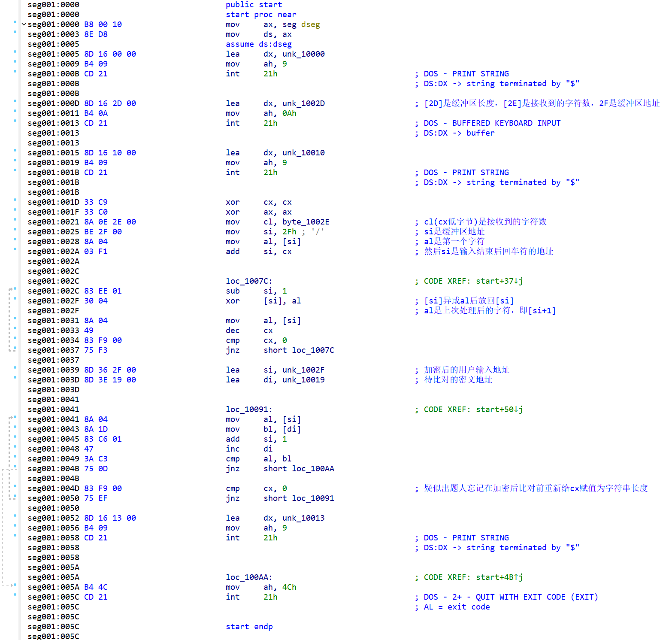Follow the unk_10000 operand reference
This screenshot has width=672, height=640.
point(303,54)
